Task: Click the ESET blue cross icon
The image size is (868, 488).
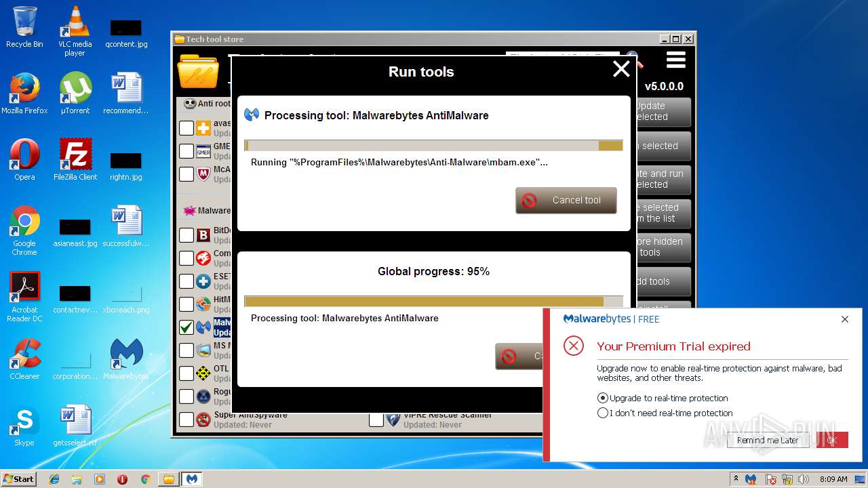Action: (203, 281)
